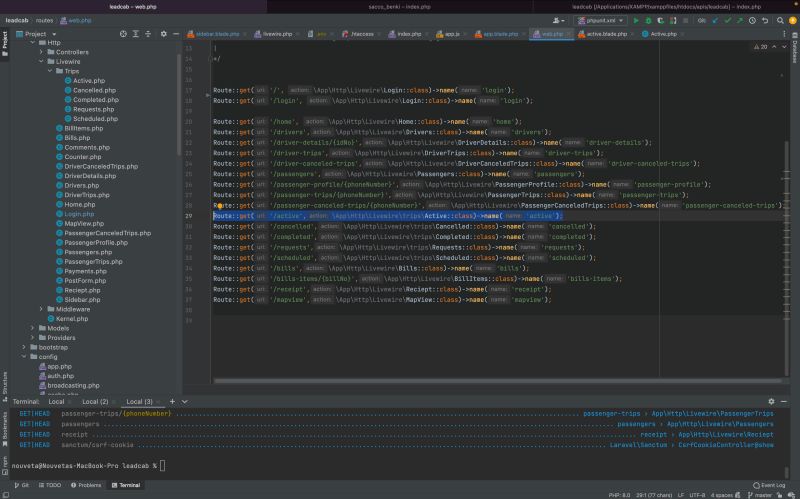The image size is (800, 499).
Task: Open the terminal sessions dropdown chevron
Action: [x=185, y=402]
